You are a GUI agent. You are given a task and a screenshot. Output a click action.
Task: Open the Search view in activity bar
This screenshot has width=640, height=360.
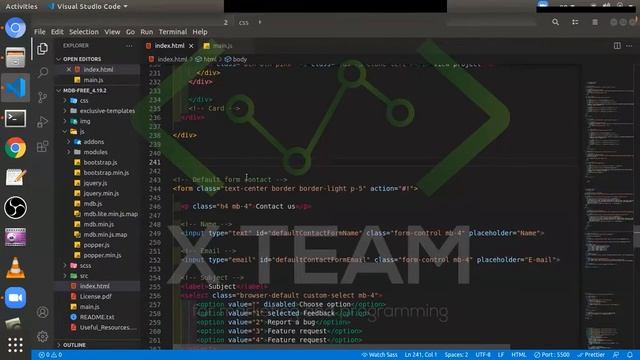[x=42, y=73]
